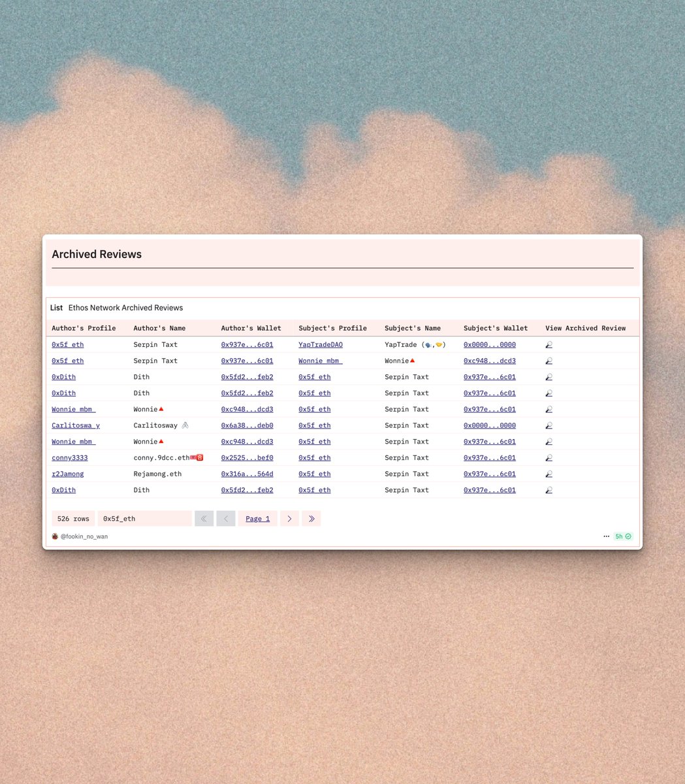Viewport: 685px width, 784px height.
Task: Go to the previous page
Action: [x=226, y=519]
